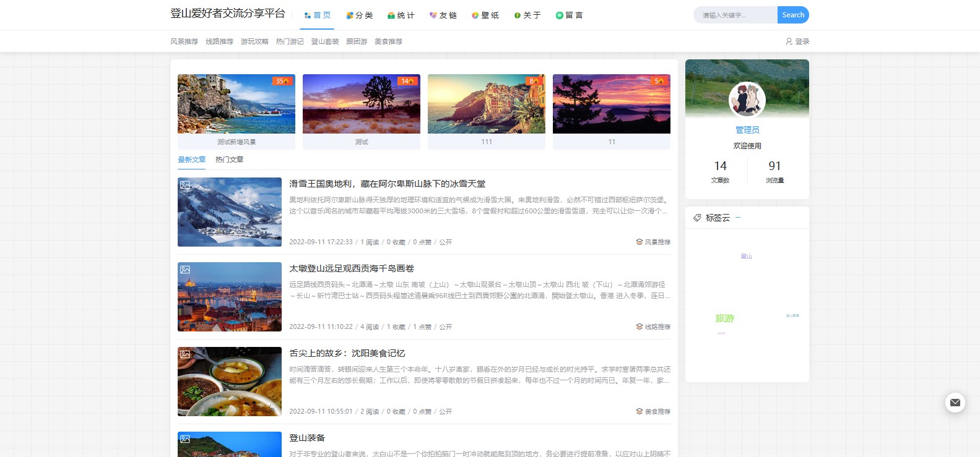This screenshot has height=457, width=980.
Task: Click the 标签云 panel heading
Action: [x=718, y=218]
